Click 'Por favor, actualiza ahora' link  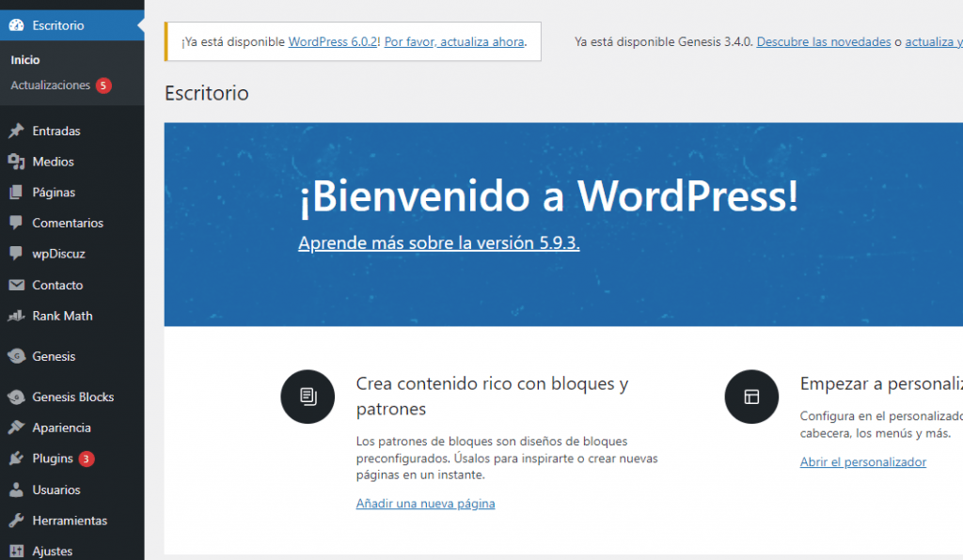(454, 42)
